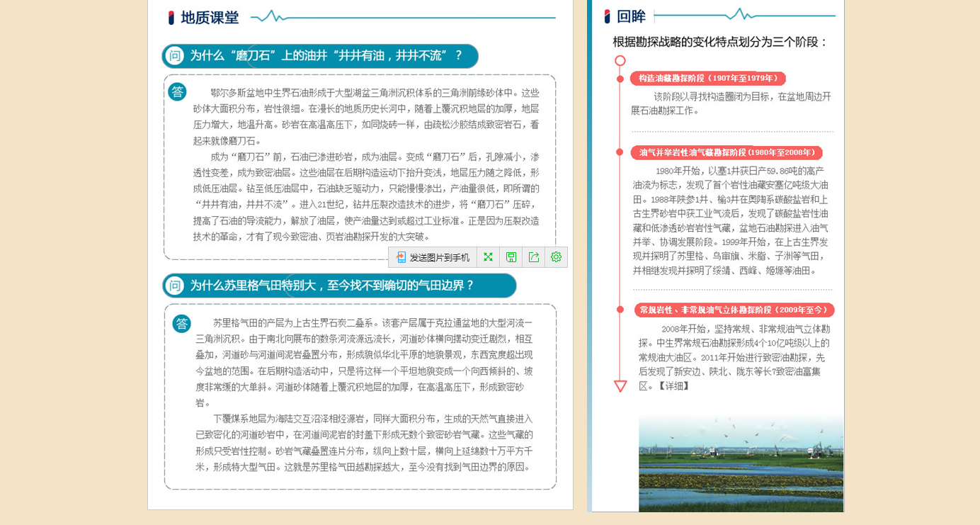The width and height of the screenshot is (980, 525).
Task: Click the green share export icon
Action: point(534,257)
